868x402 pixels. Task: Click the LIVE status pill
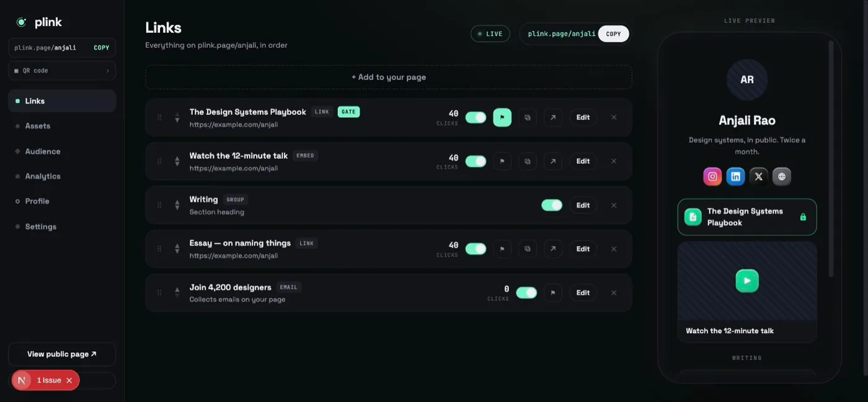pyautogui.click(x=490, y=33)
